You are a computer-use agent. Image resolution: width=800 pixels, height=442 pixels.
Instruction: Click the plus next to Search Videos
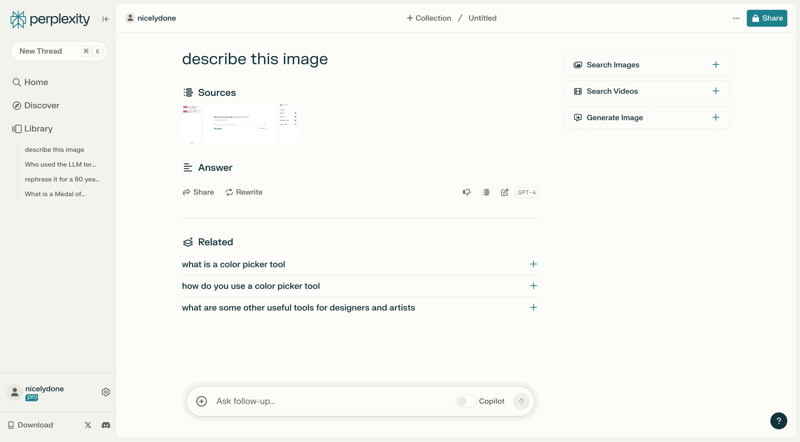(x=716, y=91)
